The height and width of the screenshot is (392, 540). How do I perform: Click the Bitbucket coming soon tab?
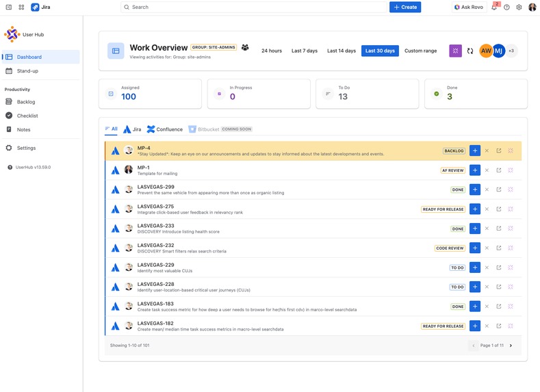220,129
